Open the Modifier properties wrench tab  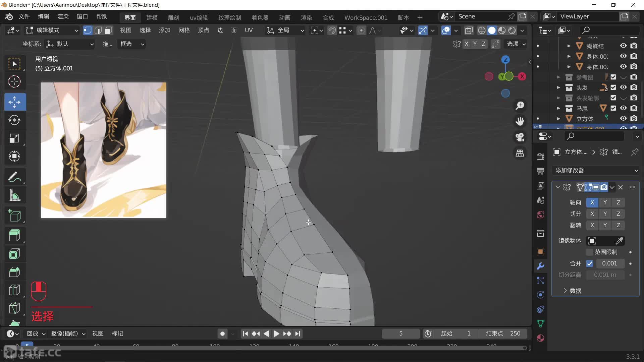(x=540, y=266)
